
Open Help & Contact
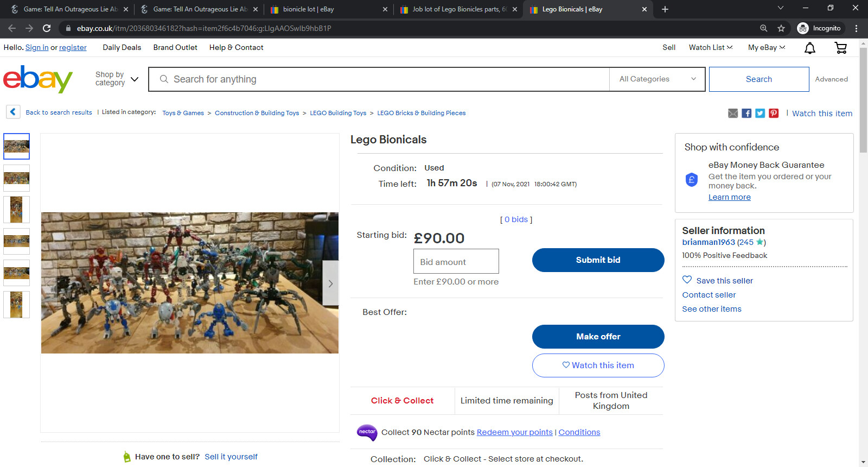click(237, 48)
